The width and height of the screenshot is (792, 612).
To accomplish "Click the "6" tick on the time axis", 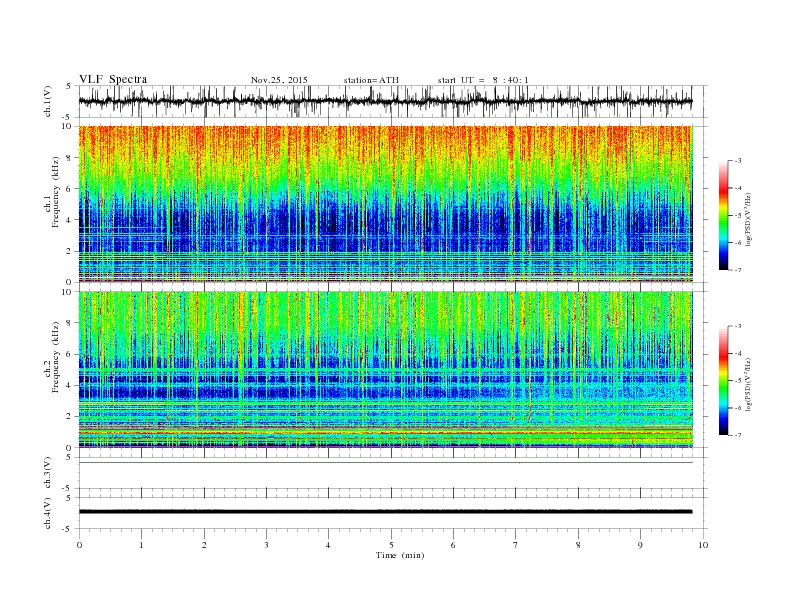I will (x=453, y=545).
